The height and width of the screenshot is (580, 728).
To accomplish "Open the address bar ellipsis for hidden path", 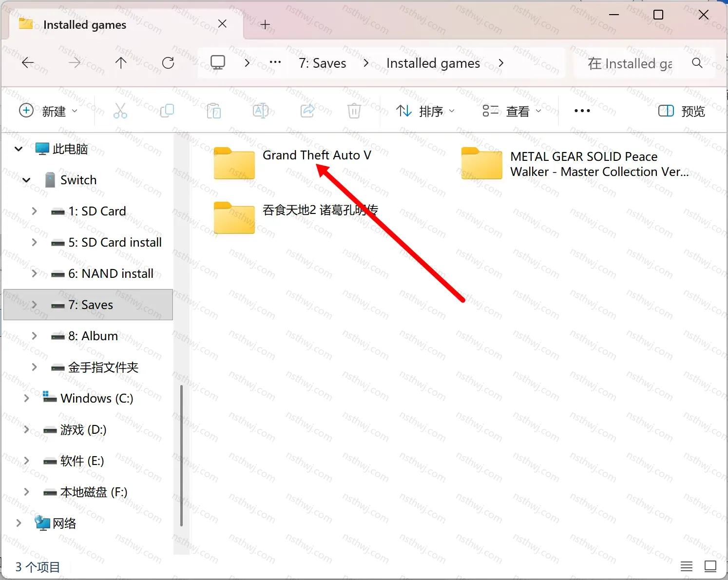I will click(x=275, y=62).
